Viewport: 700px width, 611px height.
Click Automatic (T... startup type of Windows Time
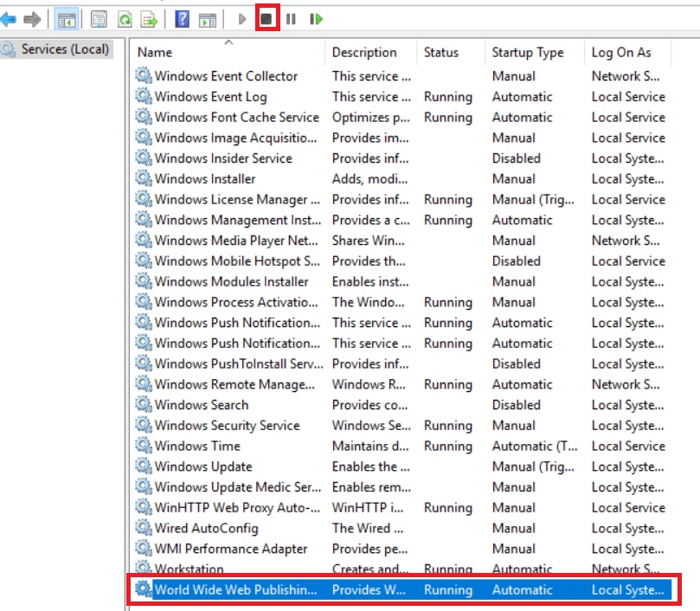535,447
